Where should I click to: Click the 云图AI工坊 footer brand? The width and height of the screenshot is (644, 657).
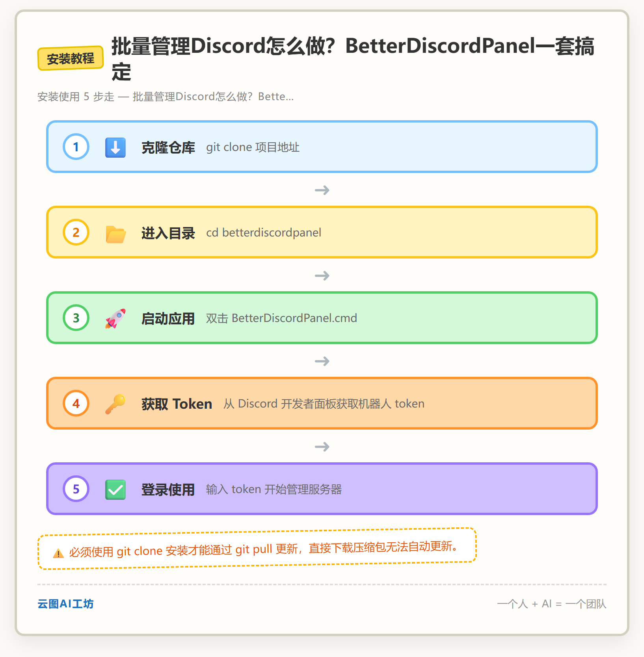pos(65,604)
